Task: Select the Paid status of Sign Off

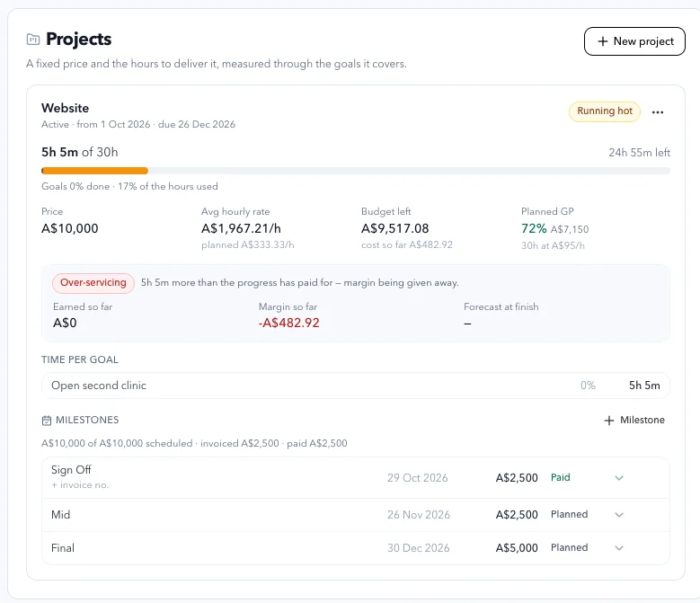Action: click(x=560, y=477)
